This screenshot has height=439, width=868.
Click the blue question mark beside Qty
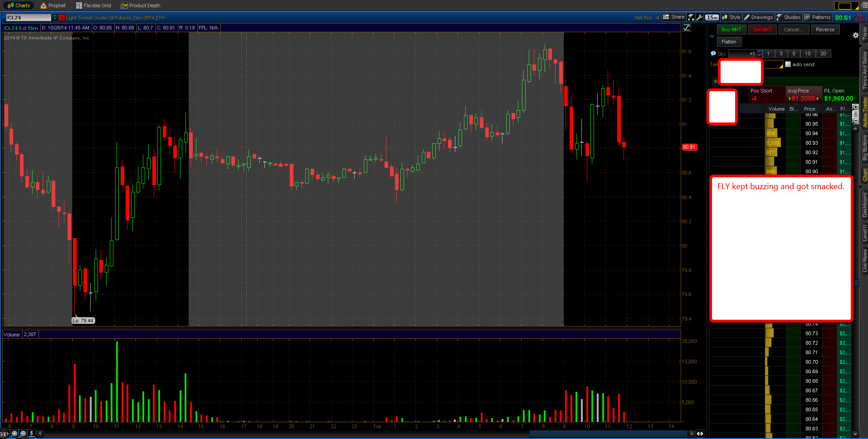(x=713, y=54)
